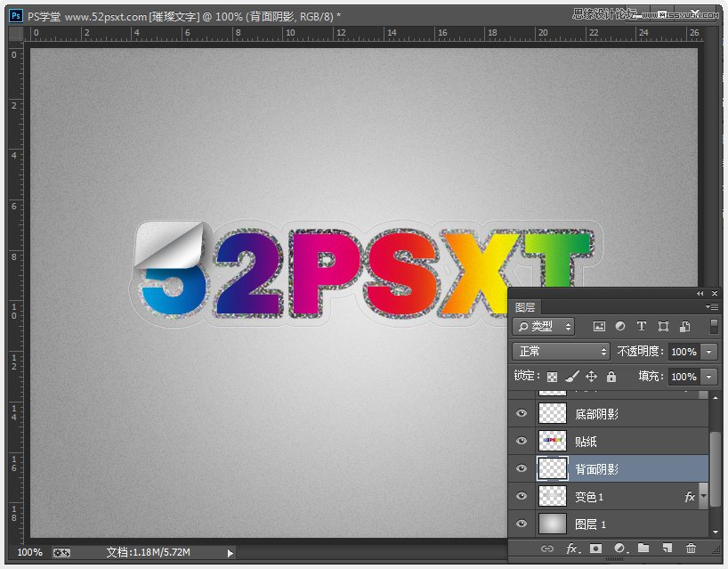The width and height of the screenshot is (728, 569).
Task: Add a layer style via fx button
Action: (573, 549)
